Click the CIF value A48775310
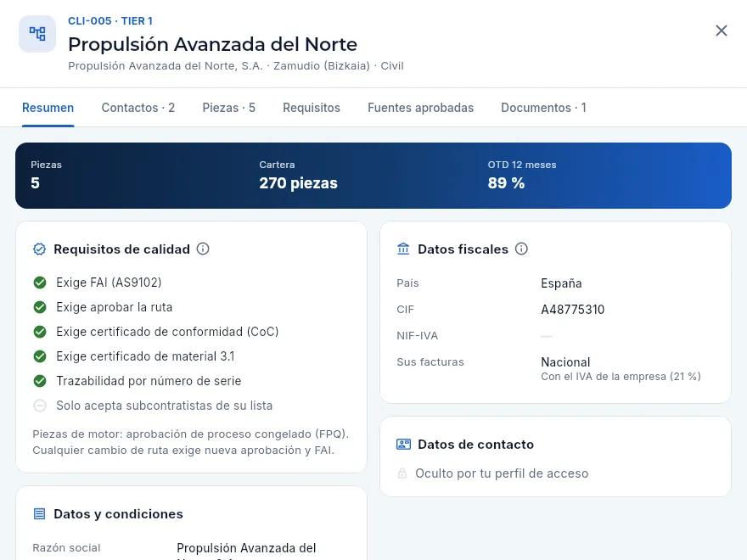Screen dimensions: 747x560 pos(573,310)
